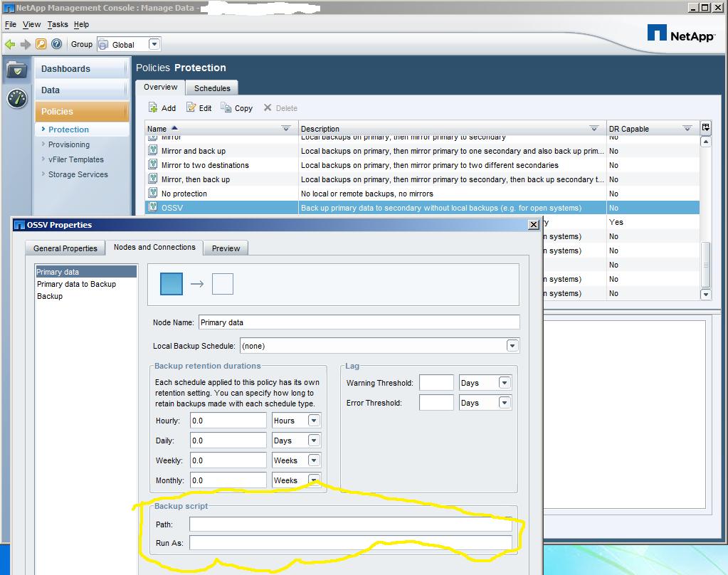The height and width of the screenshot is (575, 728).
Task: Click the shield folder sidebar icon
Action: click(17, 70)
